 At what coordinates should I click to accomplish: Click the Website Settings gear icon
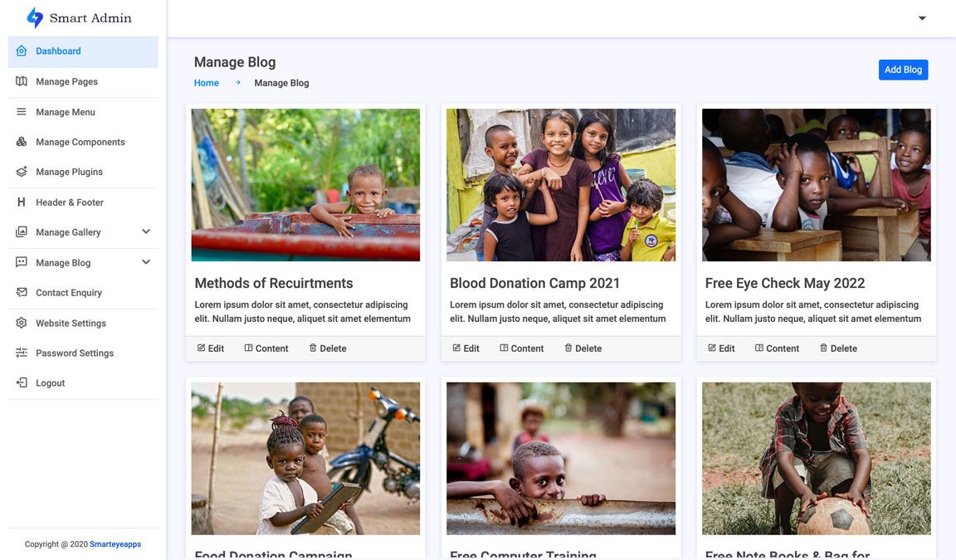click(x=22, y=323)
